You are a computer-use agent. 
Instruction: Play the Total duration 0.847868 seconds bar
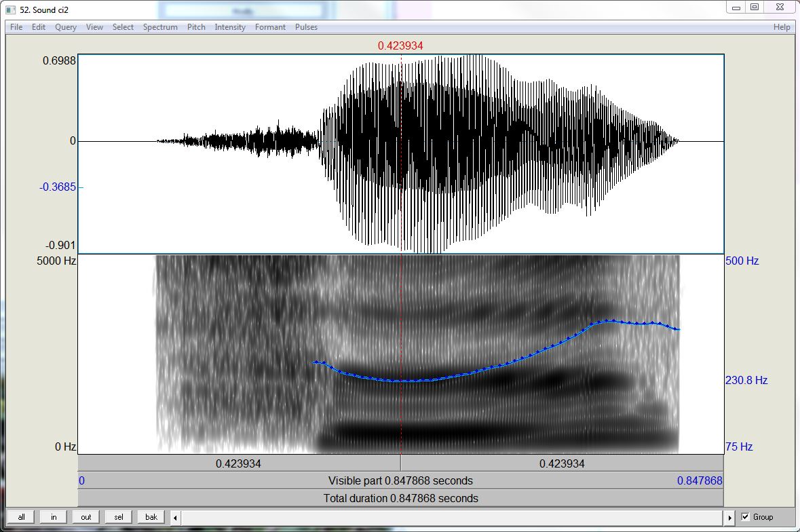click(x=400, y=498)
